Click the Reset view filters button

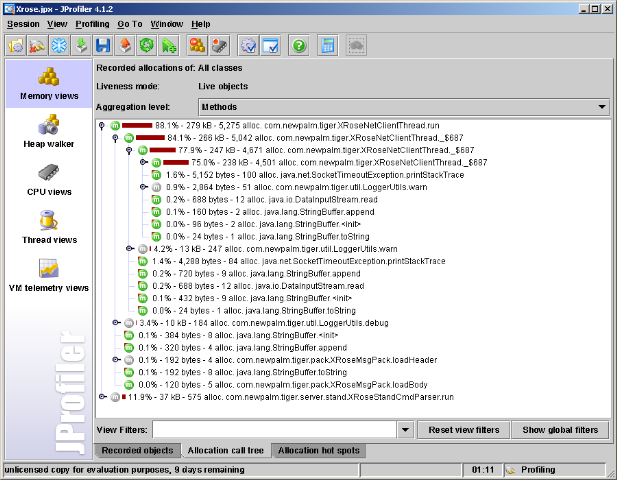click(464, 430)
